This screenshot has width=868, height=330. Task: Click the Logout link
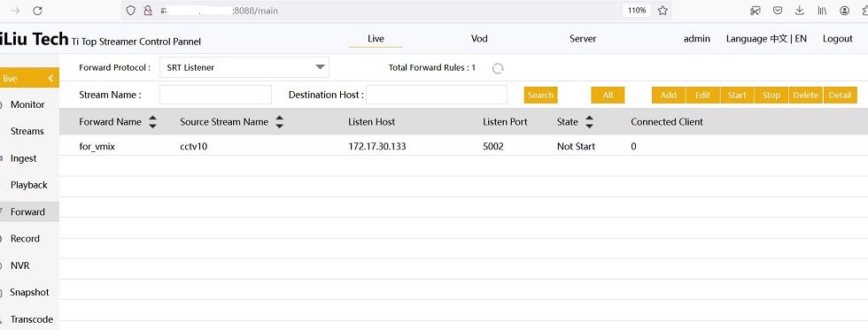[838, 39]
